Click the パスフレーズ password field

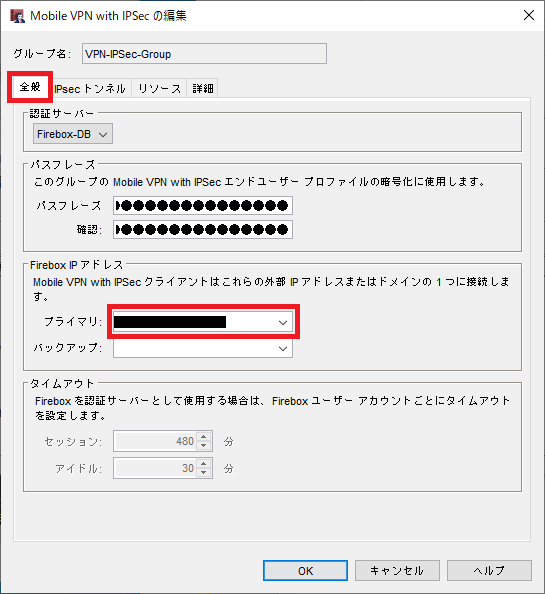(203, 206)
